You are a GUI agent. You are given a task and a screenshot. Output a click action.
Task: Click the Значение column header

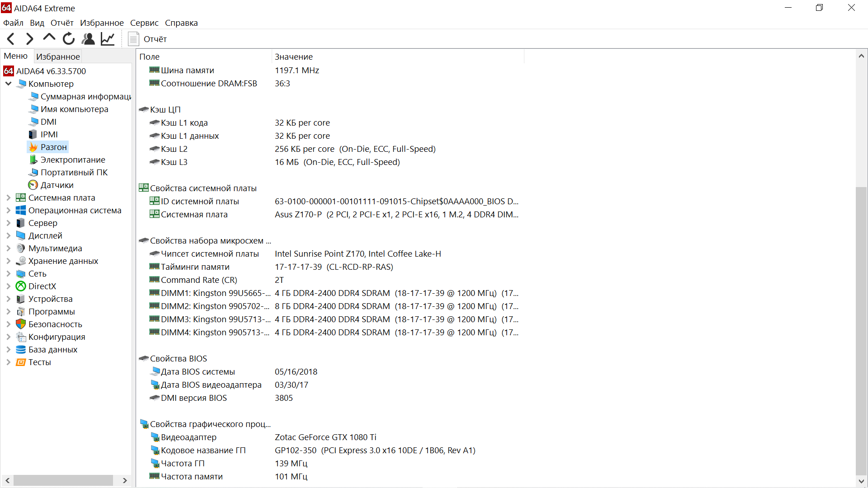(294, 57)
